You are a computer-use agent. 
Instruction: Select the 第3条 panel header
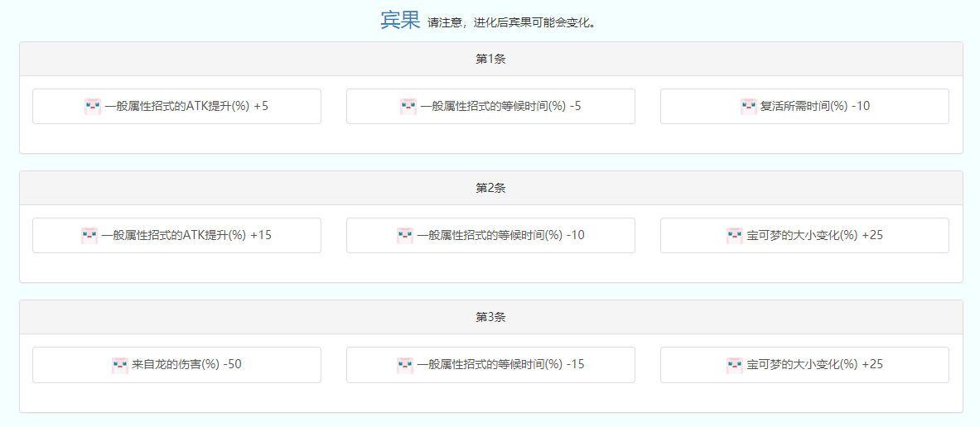coord(490,317)
